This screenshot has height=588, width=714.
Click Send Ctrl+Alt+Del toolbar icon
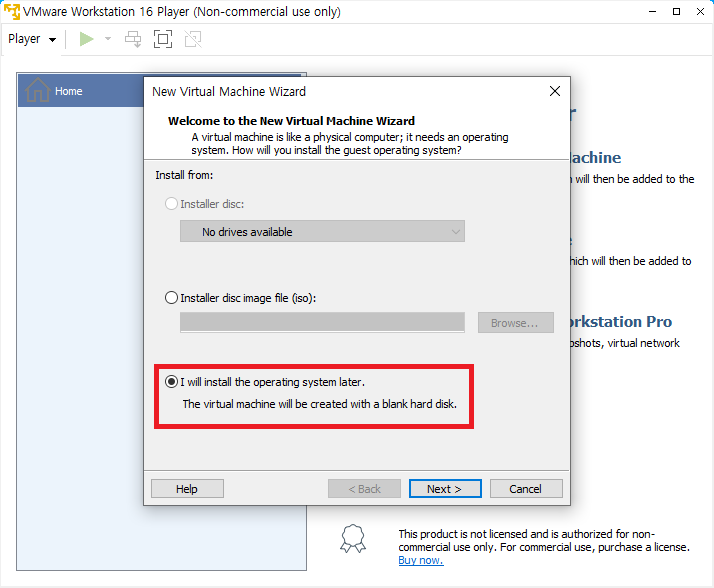click(x=133, y=39)
